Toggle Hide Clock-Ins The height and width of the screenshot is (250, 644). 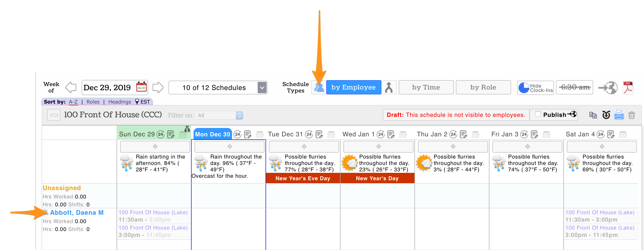click(535, 88)
